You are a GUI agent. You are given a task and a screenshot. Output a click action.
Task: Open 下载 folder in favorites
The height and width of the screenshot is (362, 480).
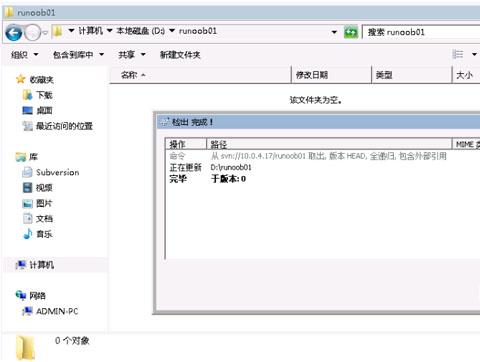tap(37, 95)
